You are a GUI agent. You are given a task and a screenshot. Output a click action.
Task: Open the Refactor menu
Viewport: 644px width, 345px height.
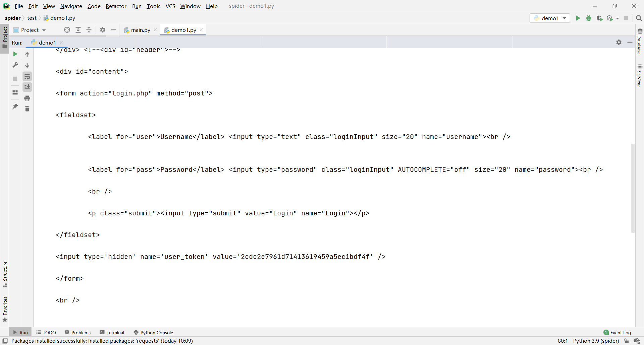(116, 6)
